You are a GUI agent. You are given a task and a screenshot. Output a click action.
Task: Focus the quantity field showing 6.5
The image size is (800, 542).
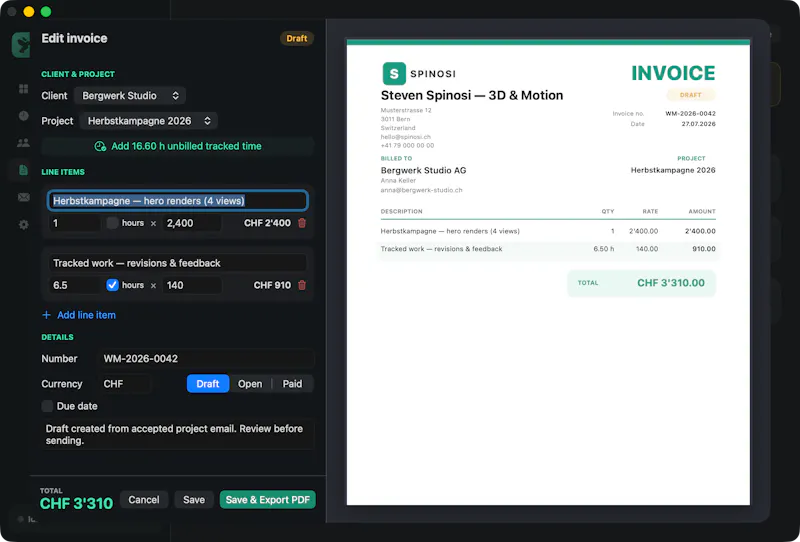tap(74, 285)
